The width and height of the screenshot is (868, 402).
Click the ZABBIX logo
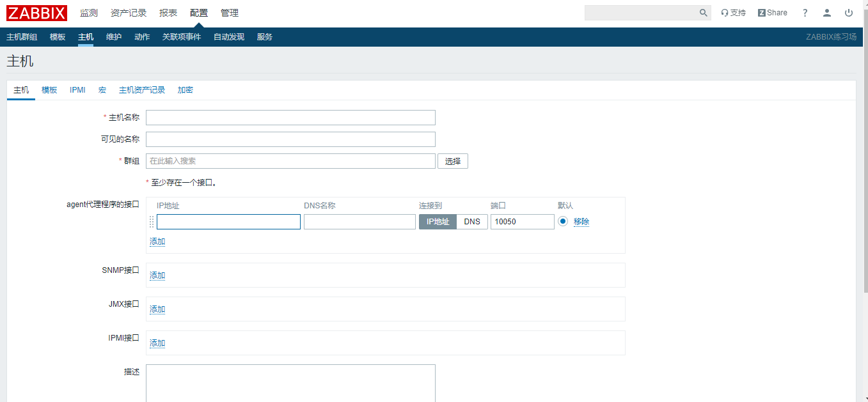[36, 13]
